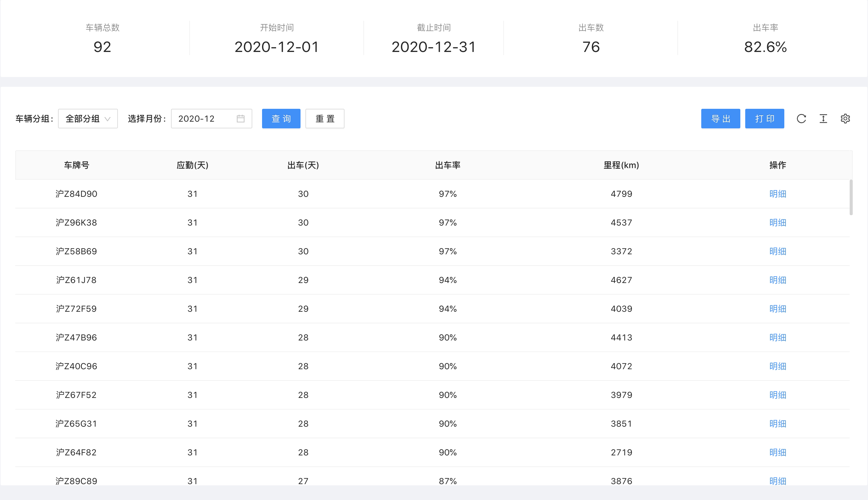Click the table's vertical scrollbar thumb
Viewport: 868px width, 500px height.
click(851, 197)
